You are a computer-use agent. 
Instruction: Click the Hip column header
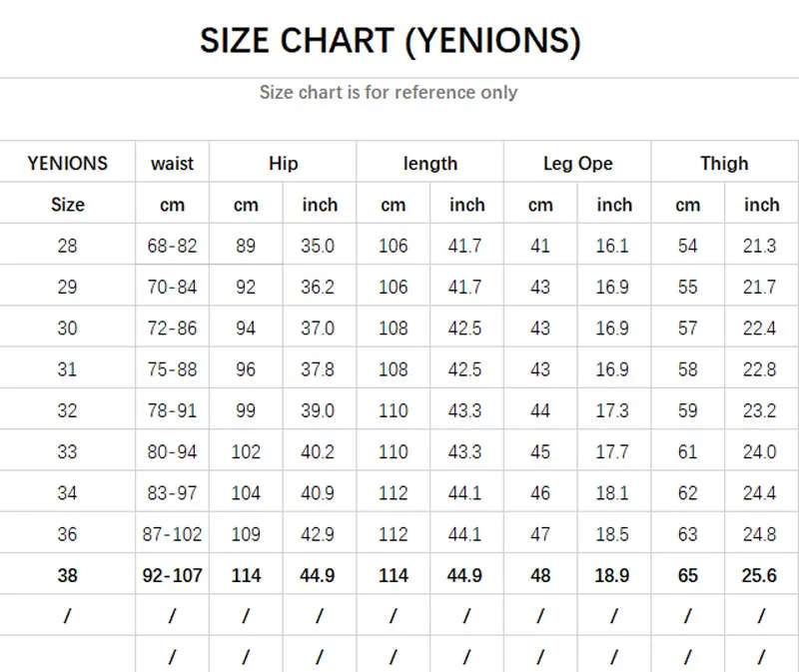[x=283, y=164]
